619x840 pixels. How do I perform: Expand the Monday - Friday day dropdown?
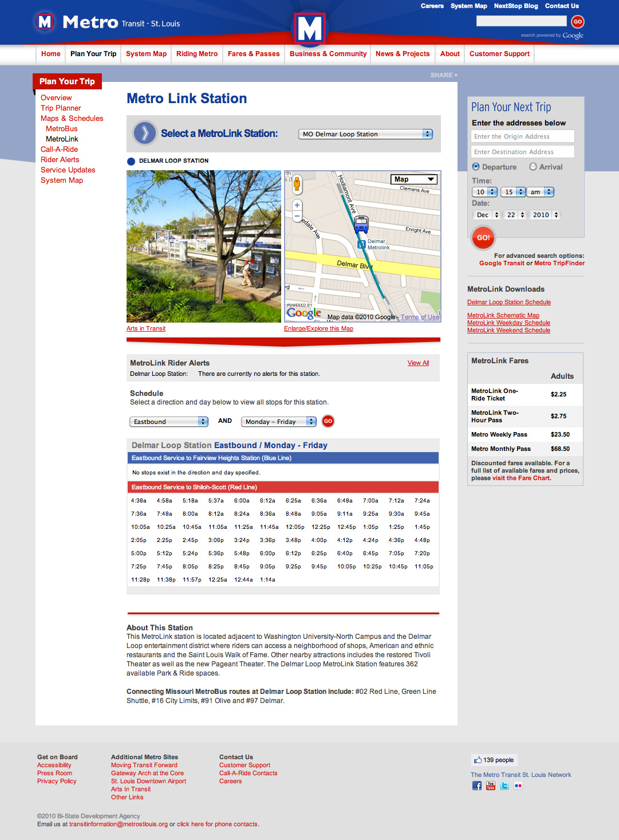(278, 422)
